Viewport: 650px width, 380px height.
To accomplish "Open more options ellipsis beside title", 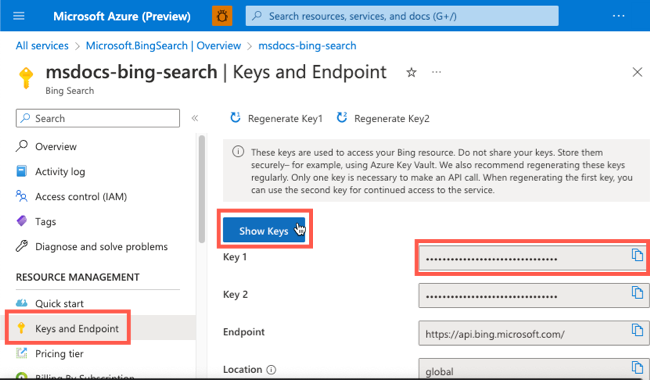I will click(x=436, y=72).
